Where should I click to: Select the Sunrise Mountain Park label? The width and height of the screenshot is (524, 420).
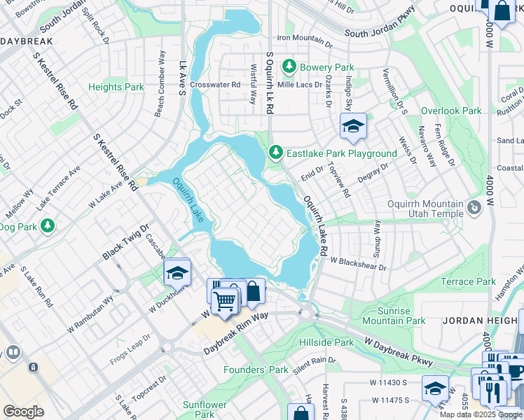point(394,316)
